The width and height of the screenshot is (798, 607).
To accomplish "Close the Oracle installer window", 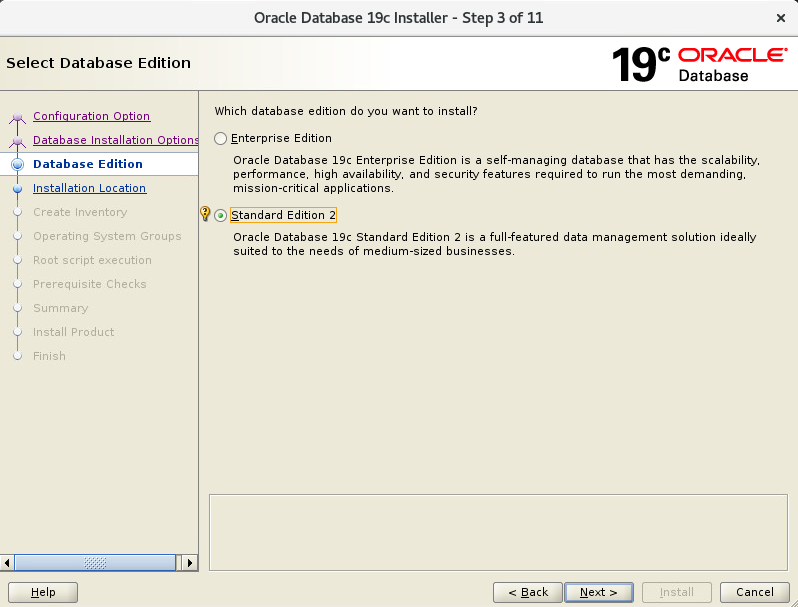I will [781, 18].
